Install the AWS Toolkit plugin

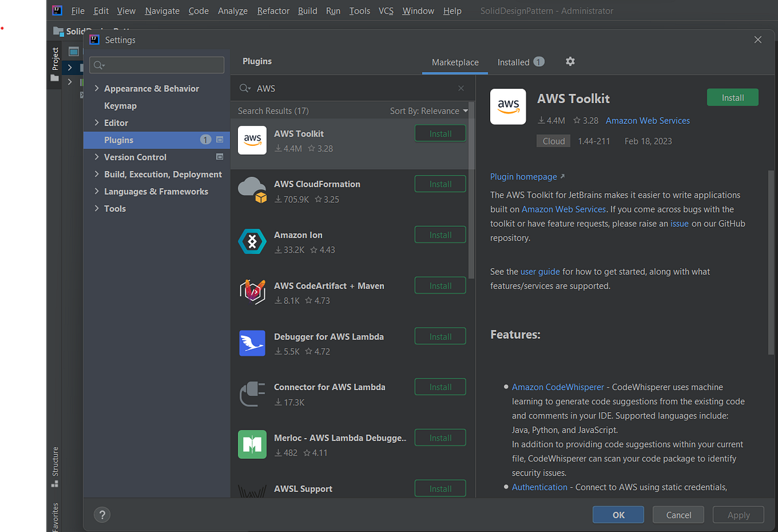(732, 97)
